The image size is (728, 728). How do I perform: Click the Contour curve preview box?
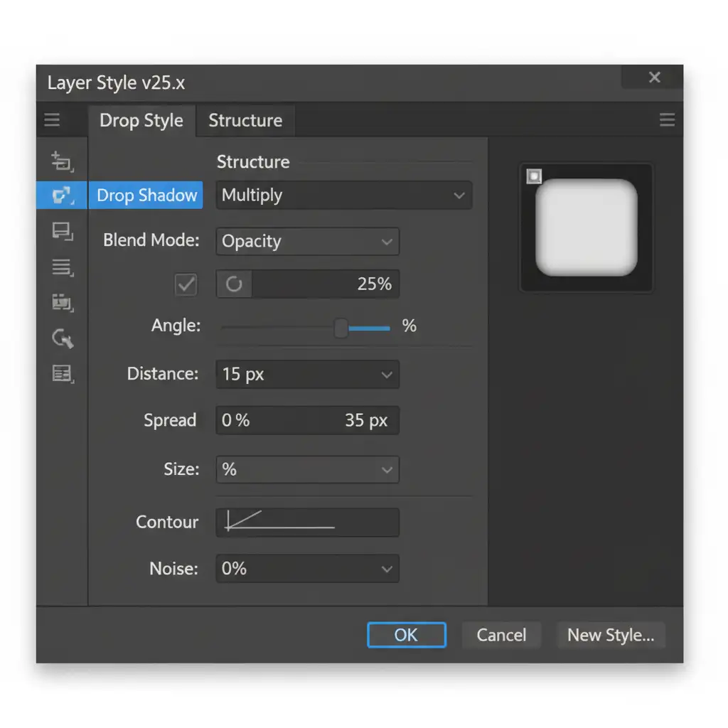[x=307, y=523]
